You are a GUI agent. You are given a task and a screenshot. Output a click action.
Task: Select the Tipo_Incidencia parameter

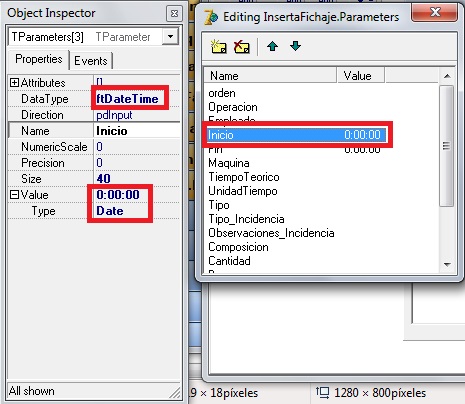pyautogui.click(x=246, y=219)
